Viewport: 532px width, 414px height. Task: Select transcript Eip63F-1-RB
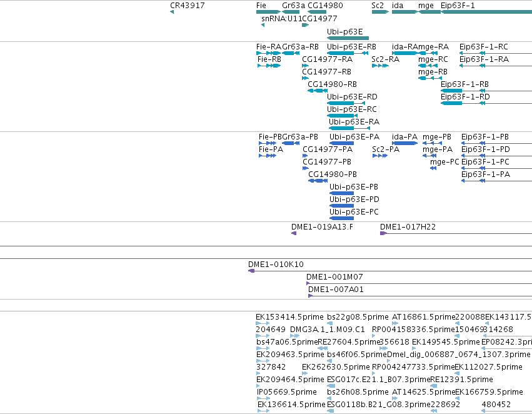486,91
